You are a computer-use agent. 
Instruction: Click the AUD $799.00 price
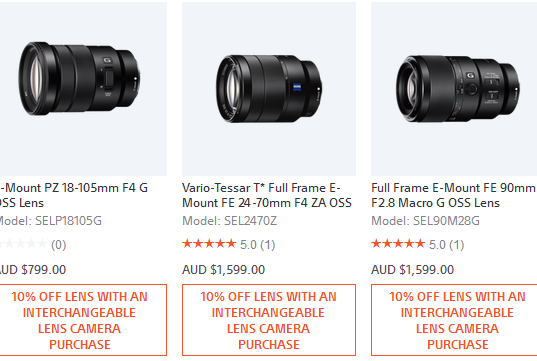coord(33,270)
